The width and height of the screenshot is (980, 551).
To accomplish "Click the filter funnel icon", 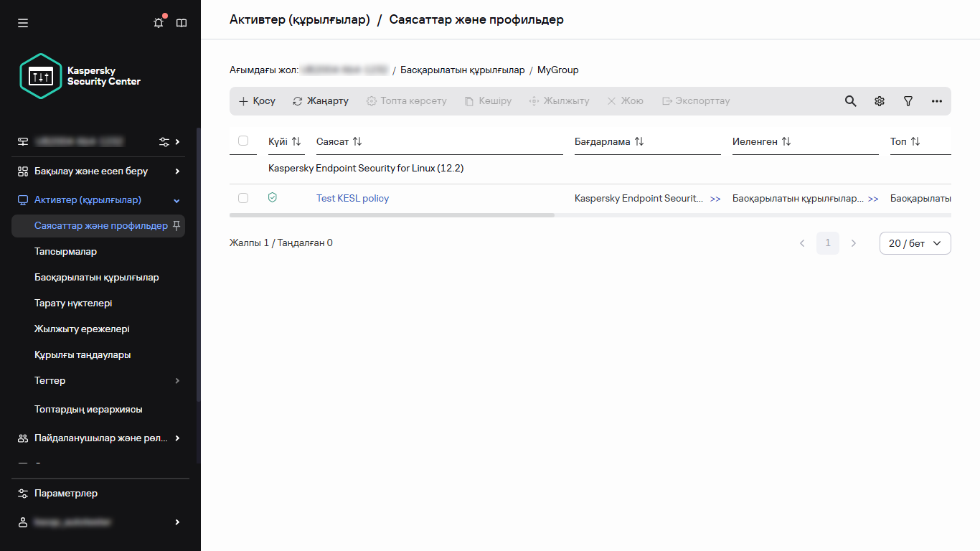I will click(908, 101).
